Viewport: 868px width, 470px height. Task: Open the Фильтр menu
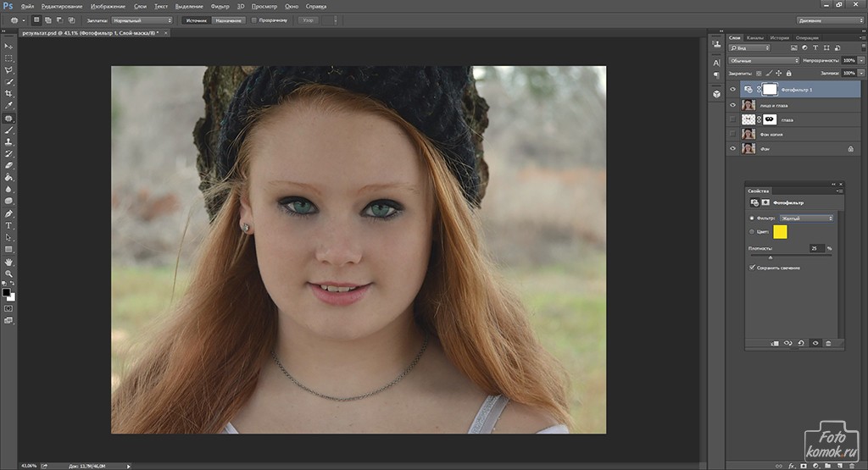[x=220, y=7]
